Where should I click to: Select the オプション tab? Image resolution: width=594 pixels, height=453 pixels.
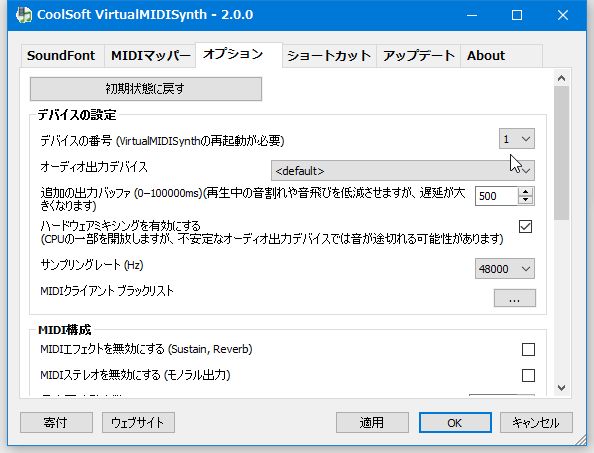[x=239, y=55]
